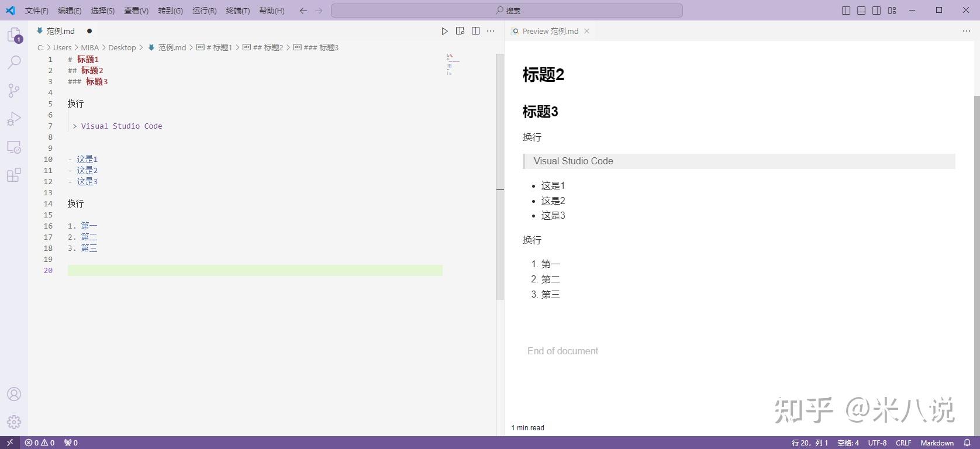980x449 pixels.
Task: Click the 搜索 command center box
Action: [506, 11]
